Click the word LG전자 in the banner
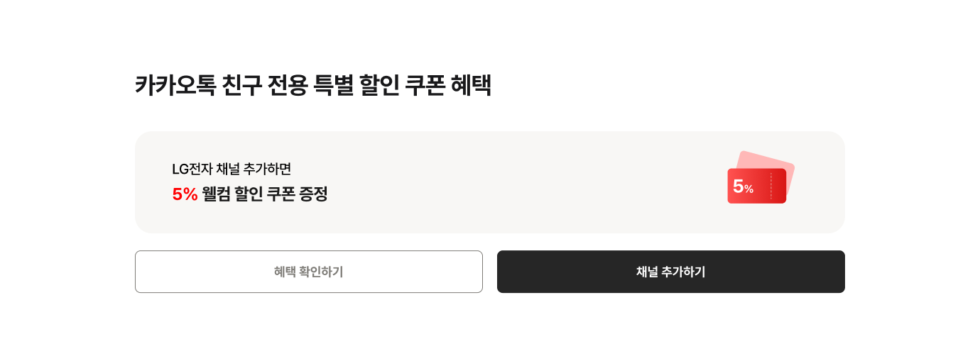The image size is (980, 361). pos(192,169)
